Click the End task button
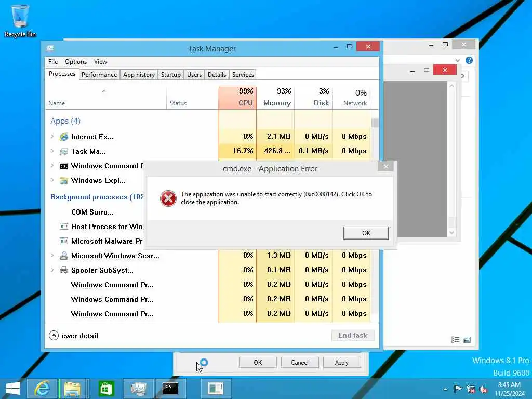The image size is (532, 399). pos(353,335)
